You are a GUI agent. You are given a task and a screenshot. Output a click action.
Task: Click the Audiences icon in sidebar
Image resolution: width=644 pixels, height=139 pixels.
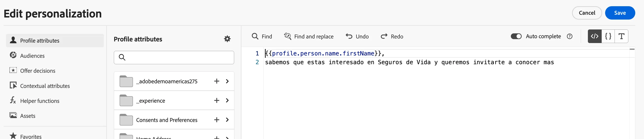click(13, 55)
